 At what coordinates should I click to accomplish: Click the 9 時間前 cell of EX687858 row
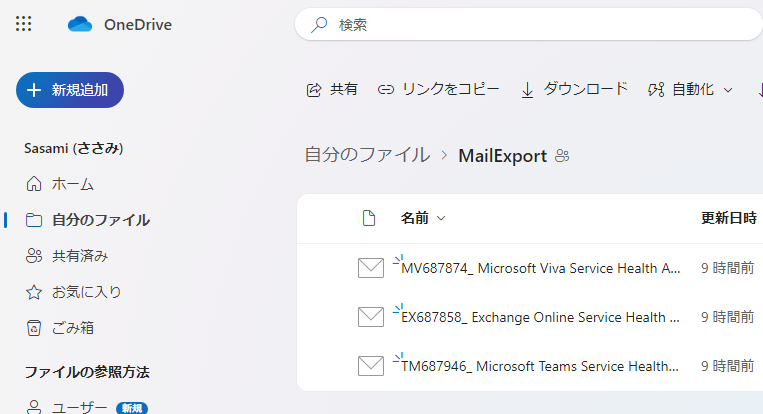[727, 317]
